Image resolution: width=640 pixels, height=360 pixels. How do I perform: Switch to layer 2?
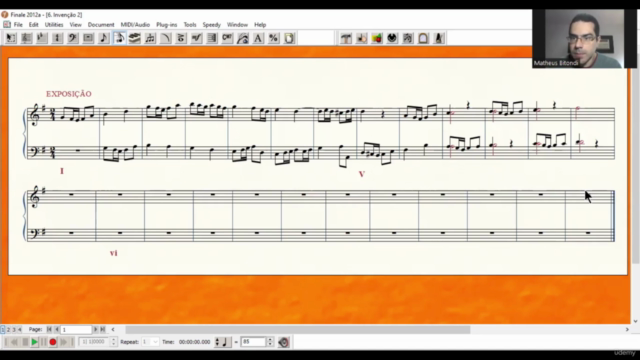(8, 329)
